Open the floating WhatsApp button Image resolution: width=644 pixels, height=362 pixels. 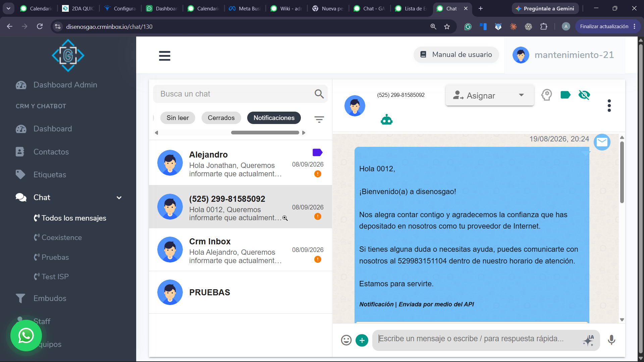(26, 336)
